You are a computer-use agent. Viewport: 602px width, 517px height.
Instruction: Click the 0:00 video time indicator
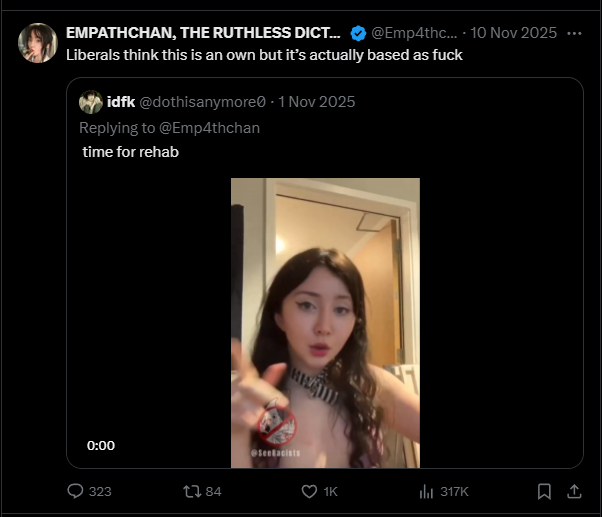[x=101, y=446]
